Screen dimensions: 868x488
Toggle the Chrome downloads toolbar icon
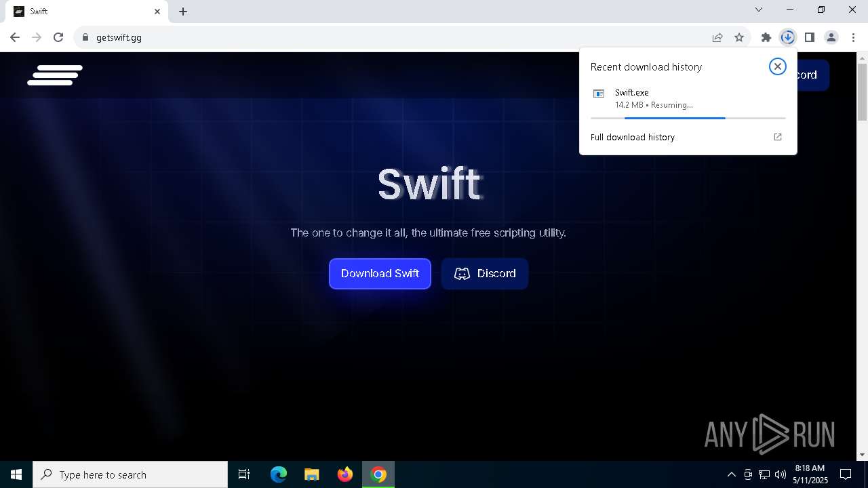[x=787, y=37]
